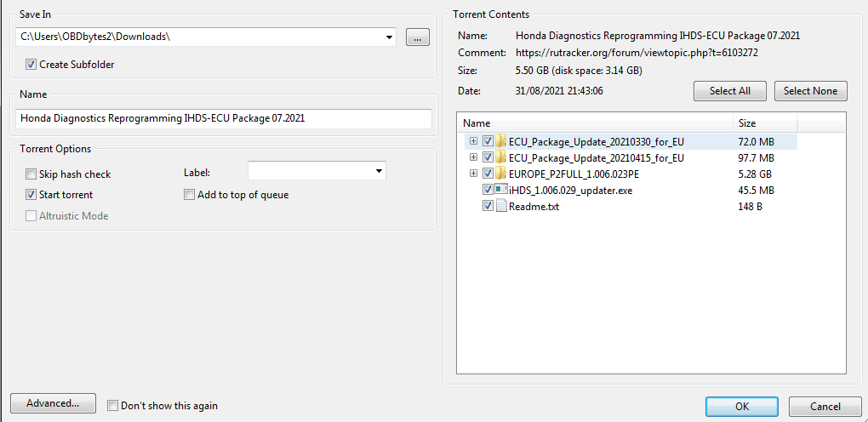The image size is (868, 422).
Task: Open the Label dropdown list
Action: point(378,172)
